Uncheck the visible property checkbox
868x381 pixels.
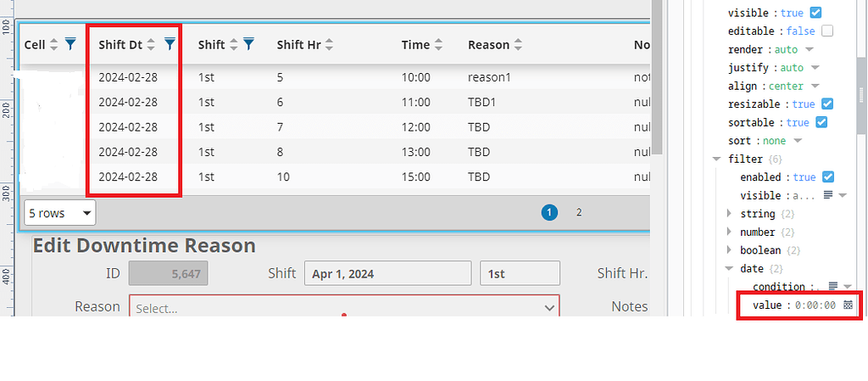(x=815, y=13)
